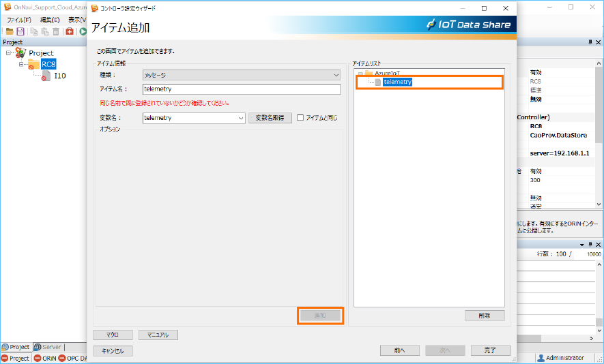Toggle the アイテムと同じ checkbox
Screen dimensions: 604x364
point(300,118)
